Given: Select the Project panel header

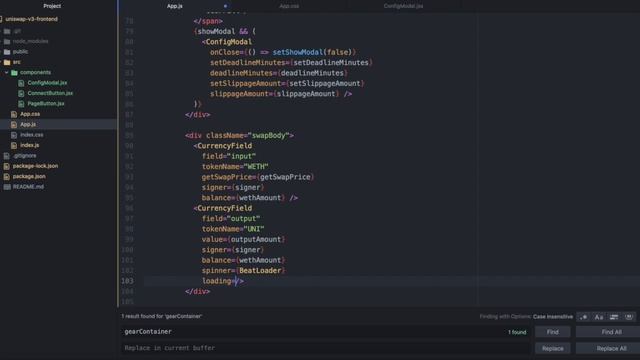Looking at the screenshot, I should click(x=52, y=6).
